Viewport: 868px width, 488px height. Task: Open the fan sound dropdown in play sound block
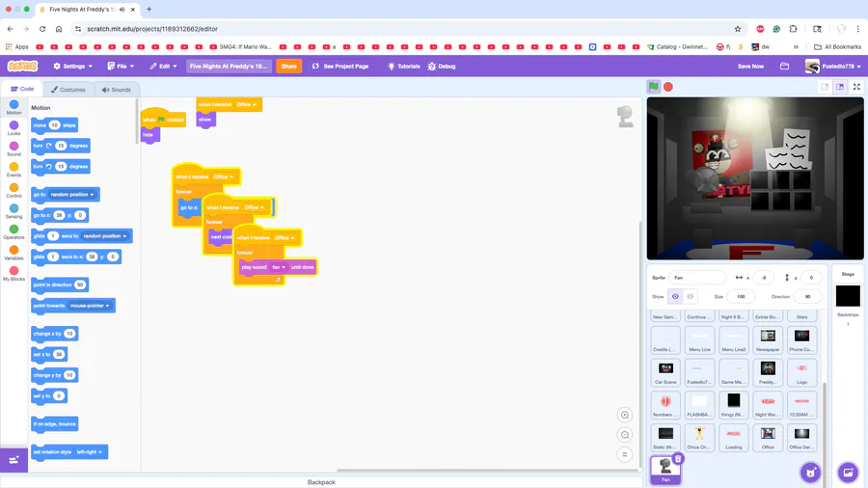click(279, 267)
